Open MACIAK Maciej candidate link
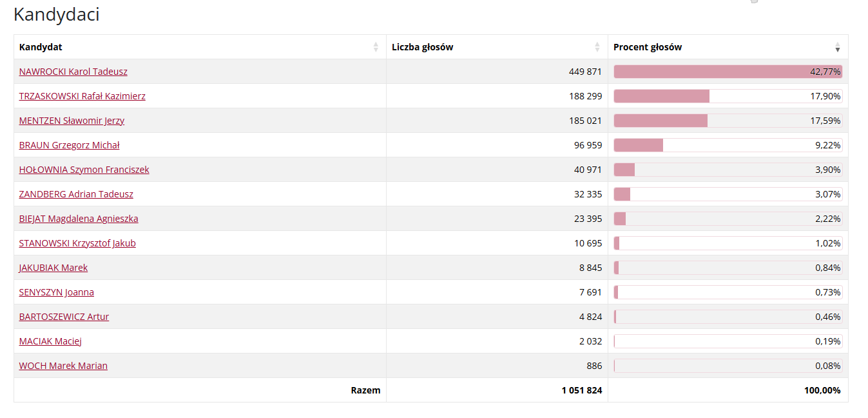Image resolution: width=868 pixels, height=418 pixels. tap(50, 341)
